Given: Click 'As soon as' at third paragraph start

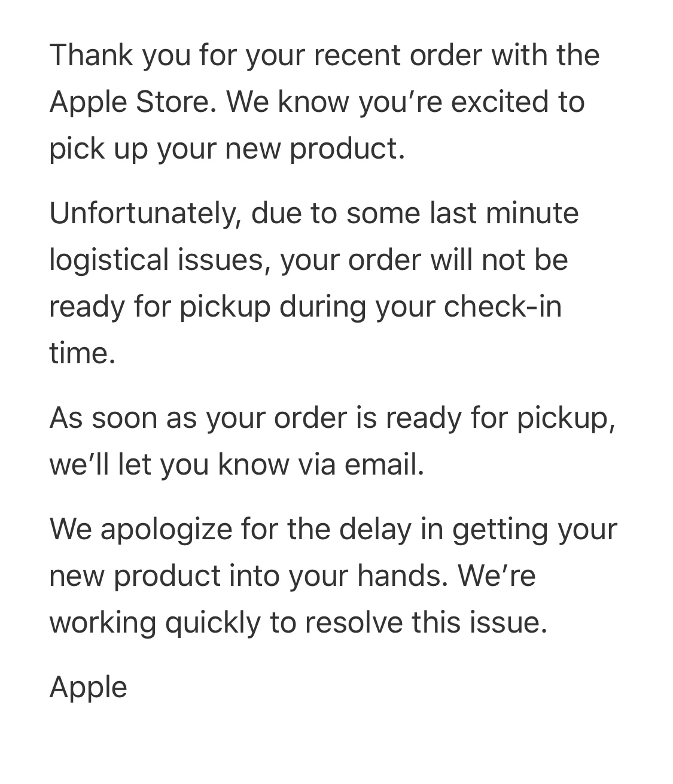Looking at the screenshot, I should pyautogui.click(x=123, y=418).
